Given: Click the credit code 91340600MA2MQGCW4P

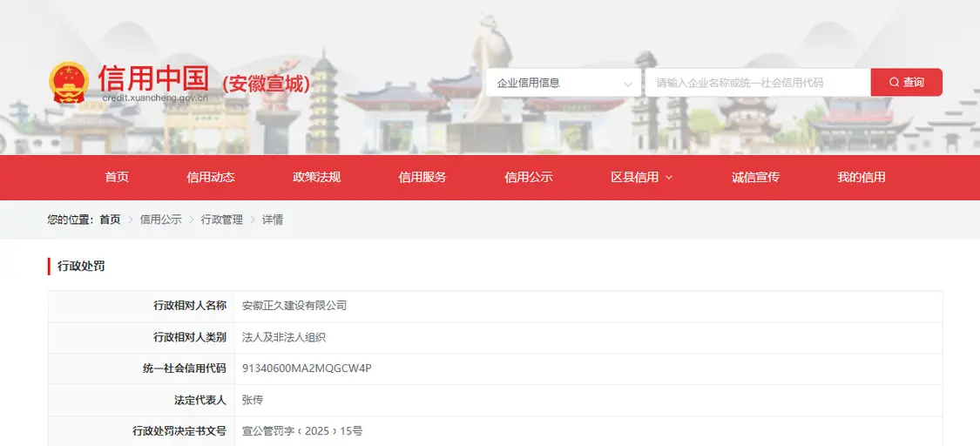Looking at the screenshot, I should click(307, 368).
